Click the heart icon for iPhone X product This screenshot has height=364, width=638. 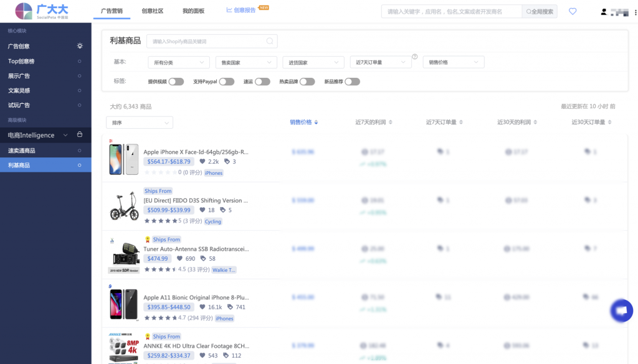(x=202, y=161)
